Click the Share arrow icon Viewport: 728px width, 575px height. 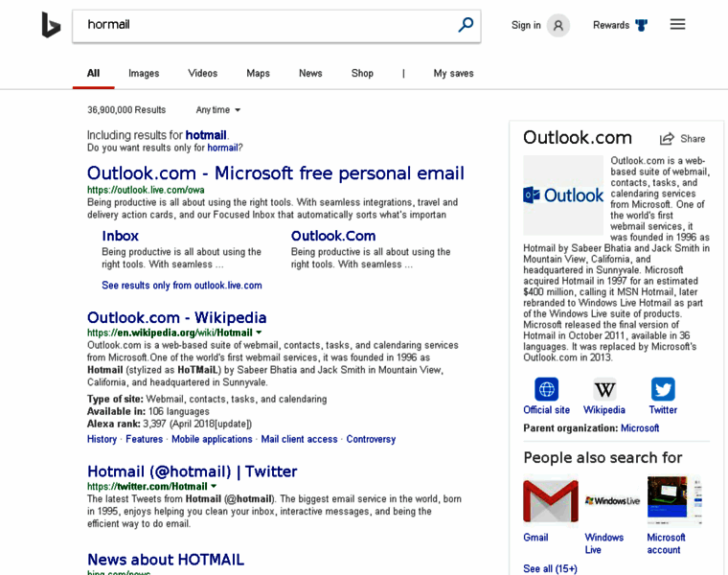click(667, 138)
